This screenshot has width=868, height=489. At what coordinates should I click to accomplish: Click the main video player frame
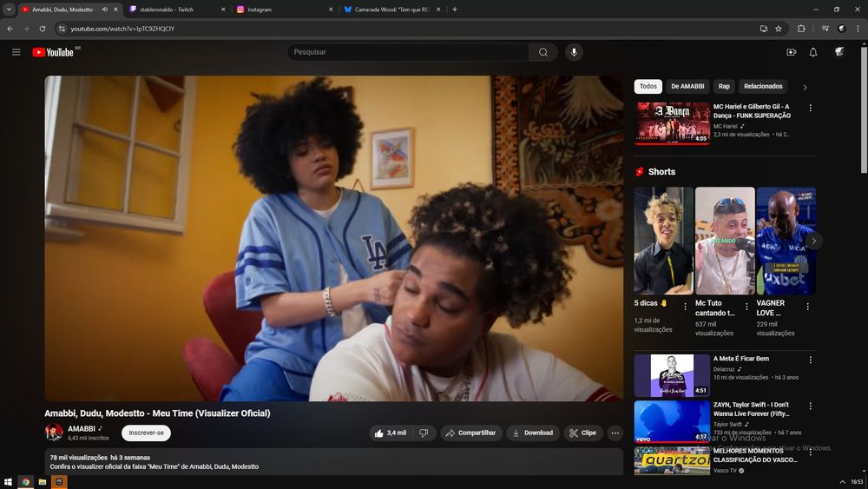334,238
